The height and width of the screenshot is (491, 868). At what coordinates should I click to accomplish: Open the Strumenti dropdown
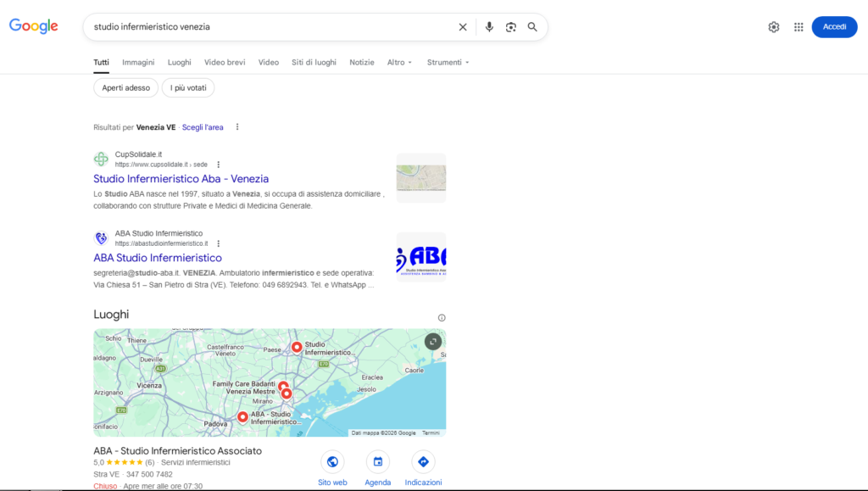pos(447,62)
